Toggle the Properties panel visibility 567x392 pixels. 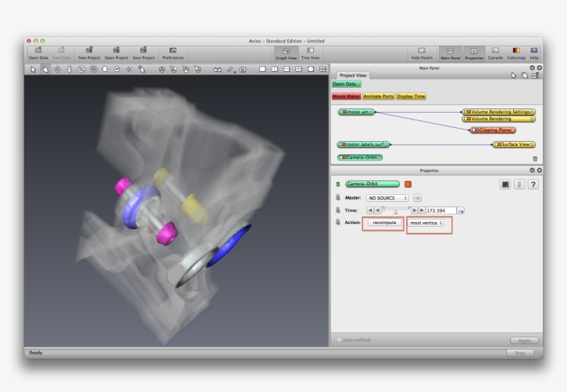click(x=474, y=53)
